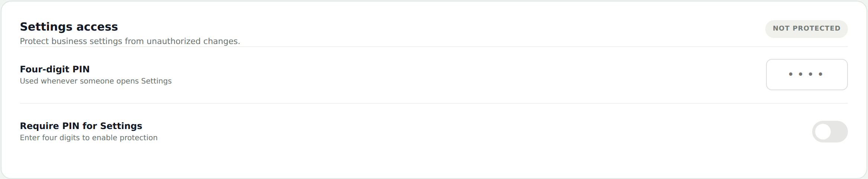Click the last placeholder dot in PIN field
This screenshot has height=179, width=868.
click(x=820, y=74)
